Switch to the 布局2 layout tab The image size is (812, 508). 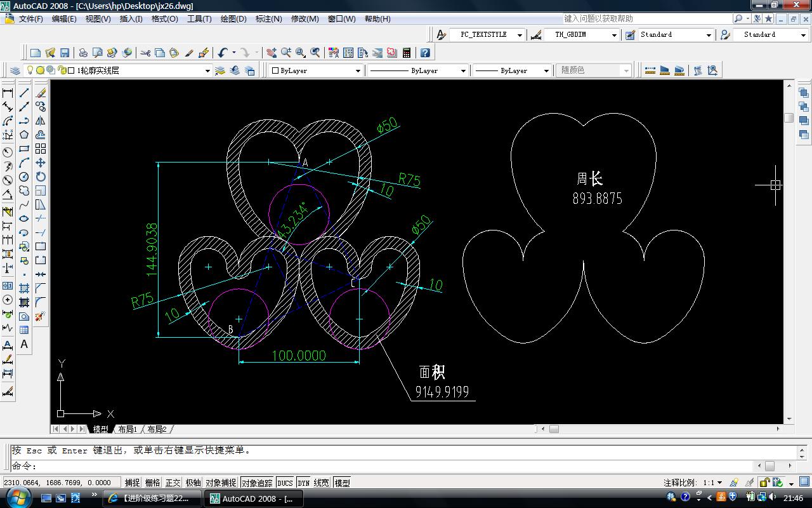(157, 429)
